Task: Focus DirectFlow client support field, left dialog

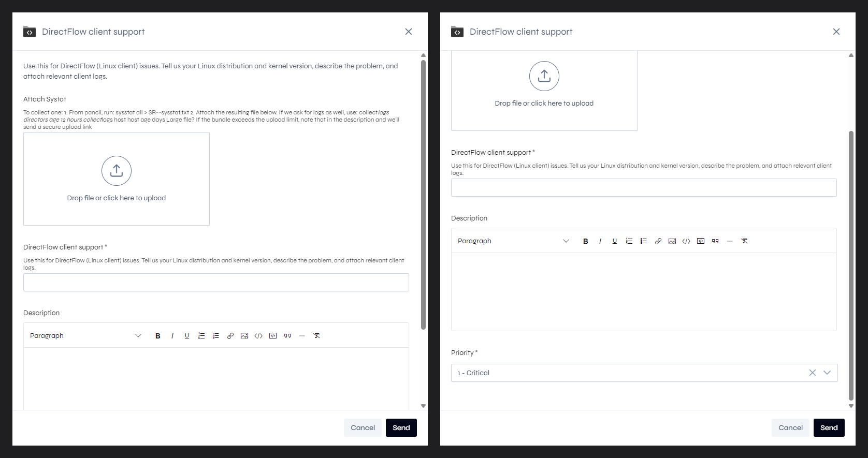Action: click(x=216, y=283)
